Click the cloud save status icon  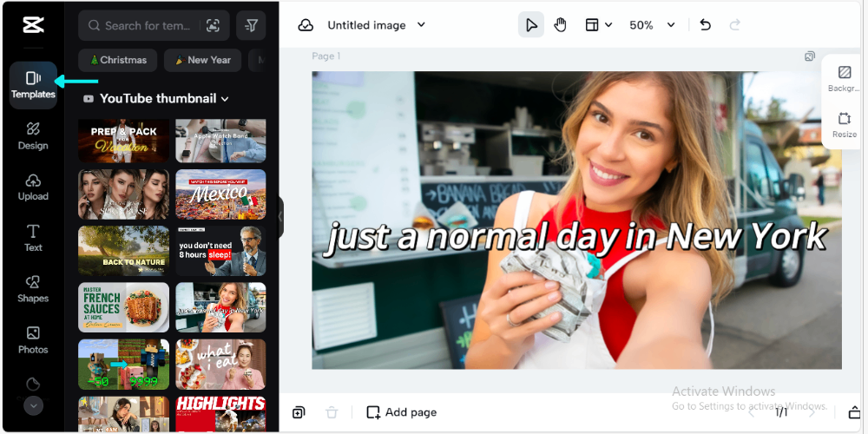tap(306, 25)
